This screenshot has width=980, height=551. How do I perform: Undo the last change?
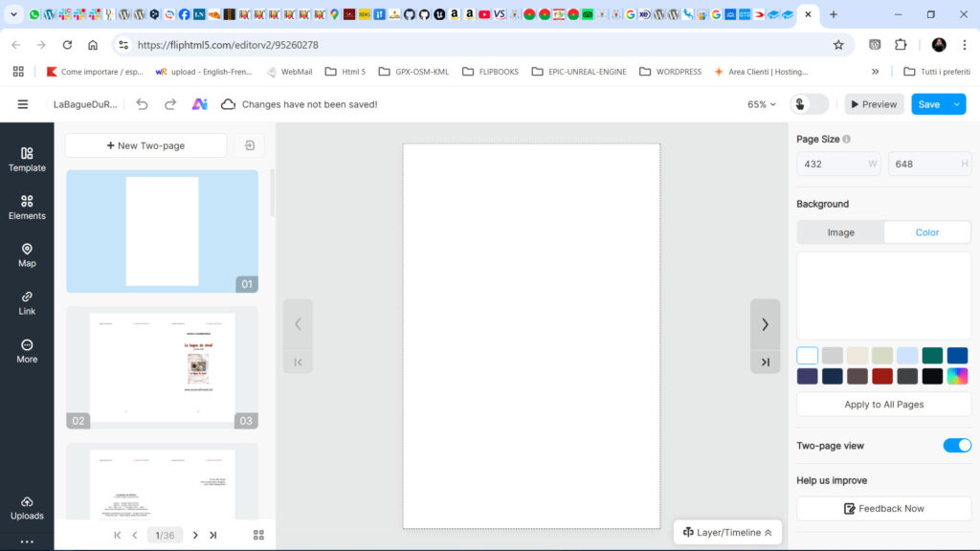143,104
